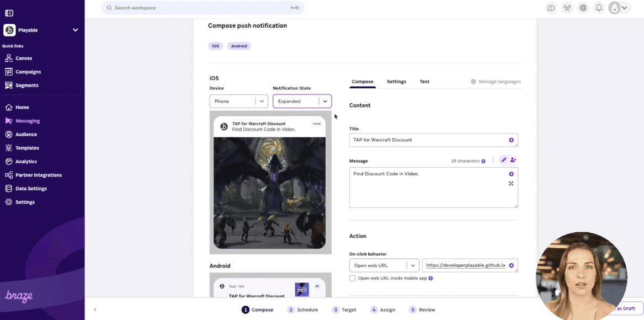The image size is (644, 320).
Task: Click the Message text area
Action: click(433, 188)
